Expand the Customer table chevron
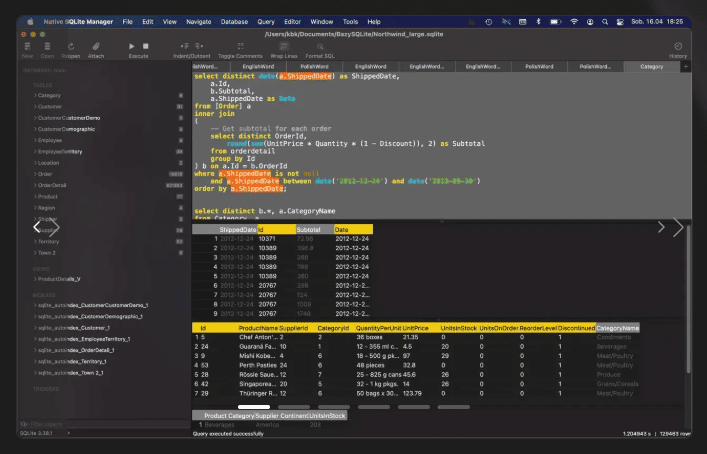 (35, 107)
